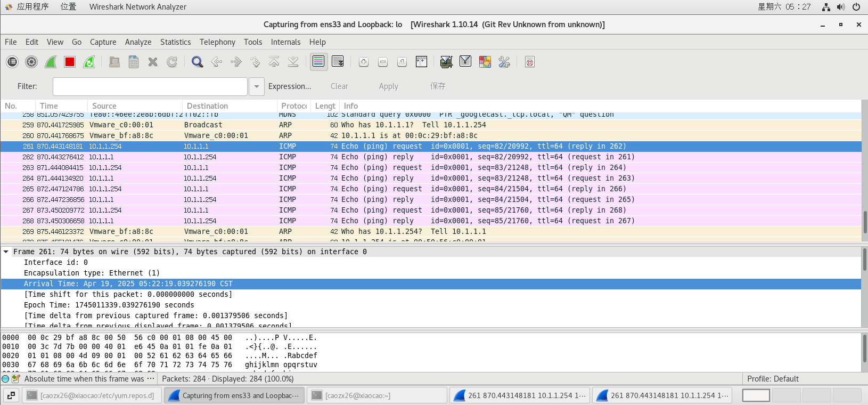868x405 pixels.
Task: Jump to the last packet
Action: [x=293, y=62]
